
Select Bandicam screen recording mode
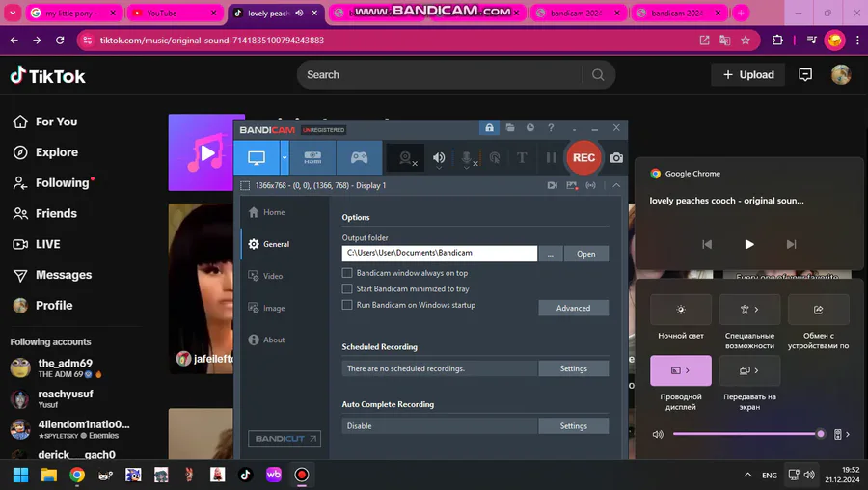tap(257, 158)
